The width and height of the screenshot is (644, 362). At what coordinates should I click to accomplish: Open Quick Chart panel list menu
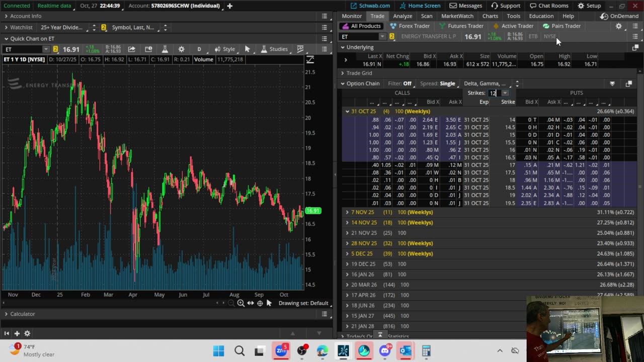[x=325, y=39]
